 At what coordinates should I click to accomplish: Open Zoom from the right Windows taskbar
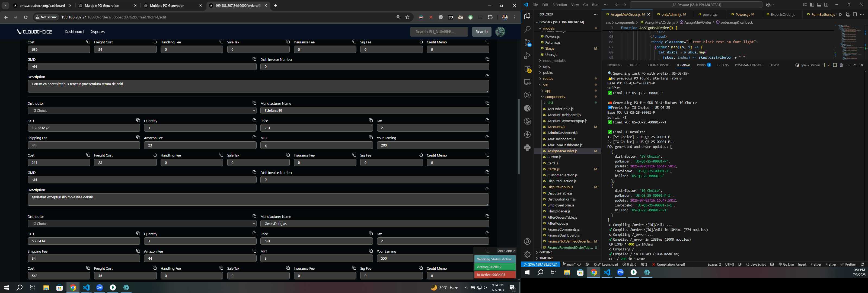coord(620,272)
